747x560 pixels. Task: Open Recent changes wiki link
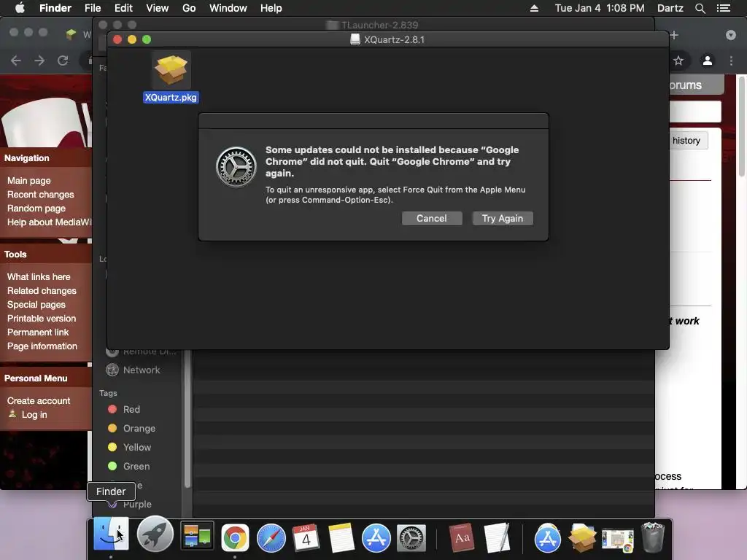point(41,194)
